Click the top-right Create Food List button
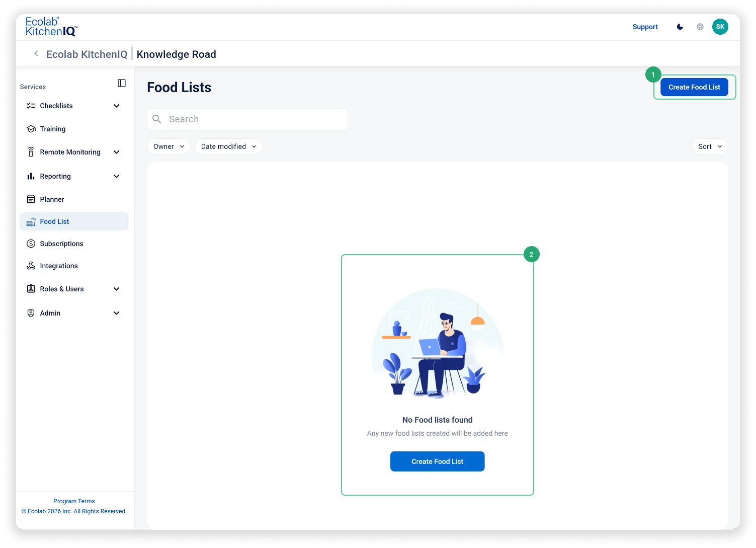The image size is (756, 548). (x=694, y=87)
